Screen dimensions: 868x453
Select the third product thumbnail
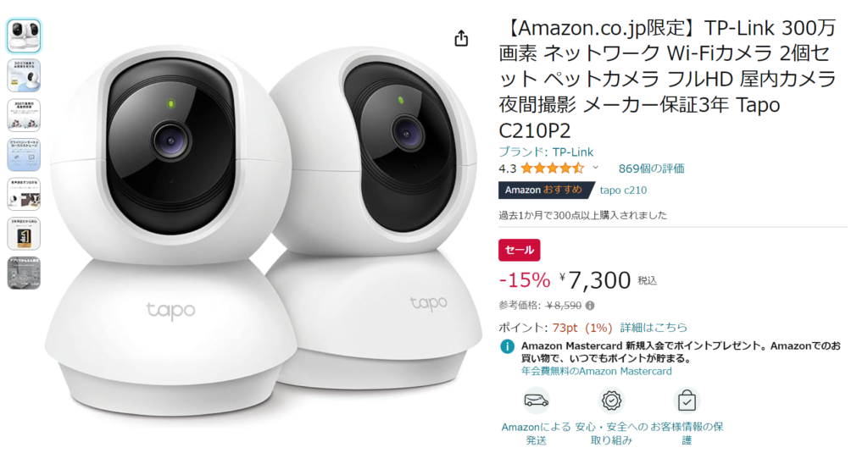point(24,115)
